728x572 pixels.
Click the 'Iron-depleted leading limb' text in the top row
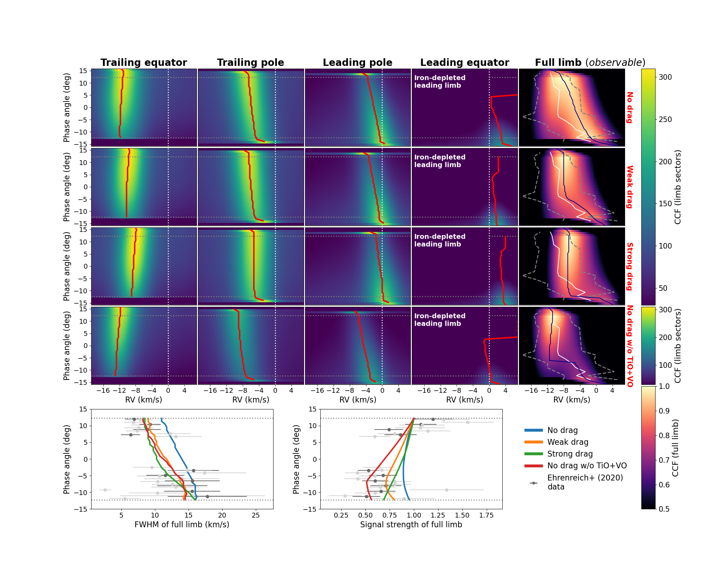coord(440,81)
